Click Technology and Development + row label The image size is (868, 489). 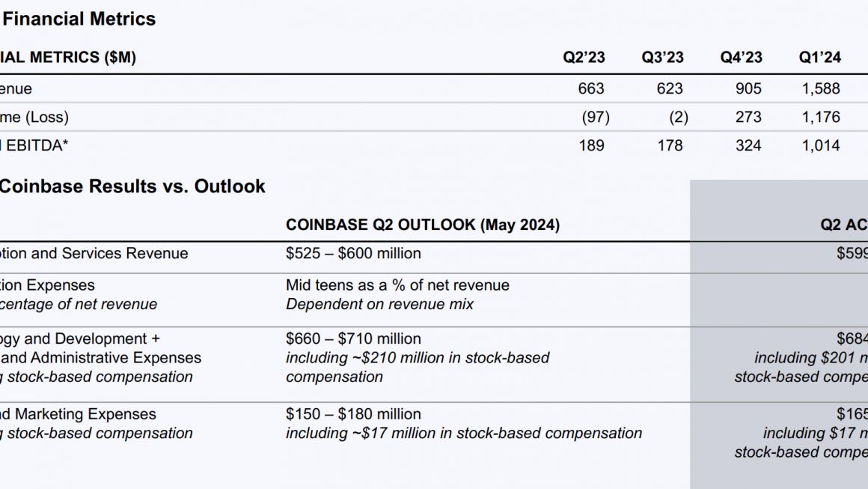80,339
